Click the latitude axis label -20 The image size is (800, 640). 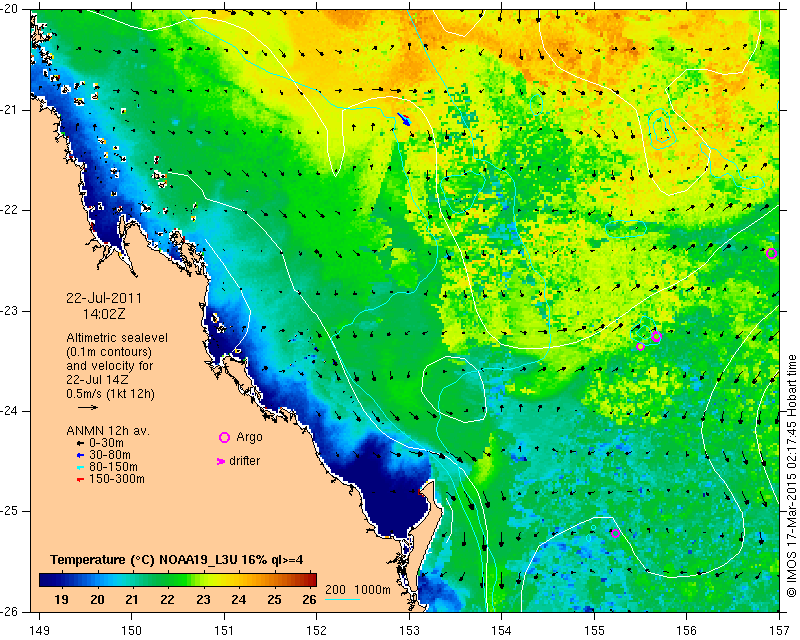9,10
